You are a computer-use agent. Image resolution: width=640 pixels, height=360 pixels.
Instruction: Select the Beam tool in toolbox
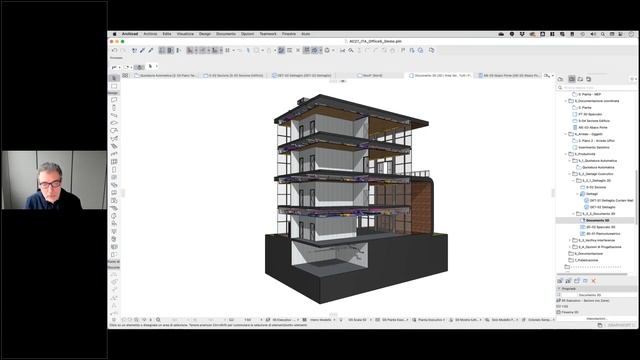(x=114, y=116)
